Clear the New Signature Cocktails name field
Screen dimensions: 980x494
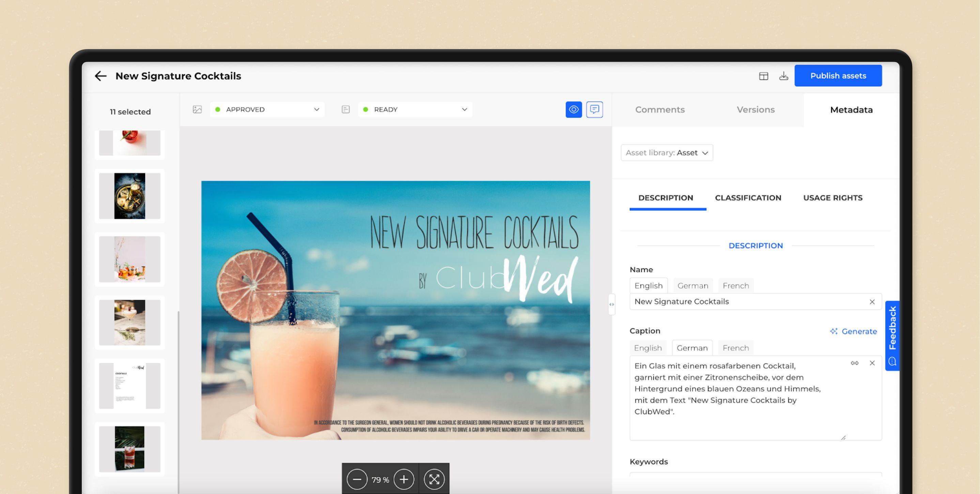pos(872,301)
